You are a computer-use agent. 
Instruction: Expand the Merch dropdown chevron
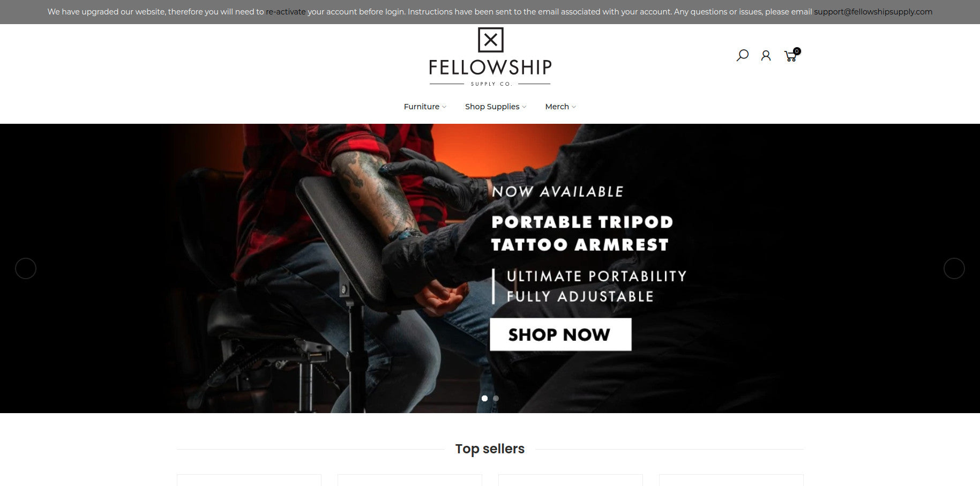[x=574, y=107]
